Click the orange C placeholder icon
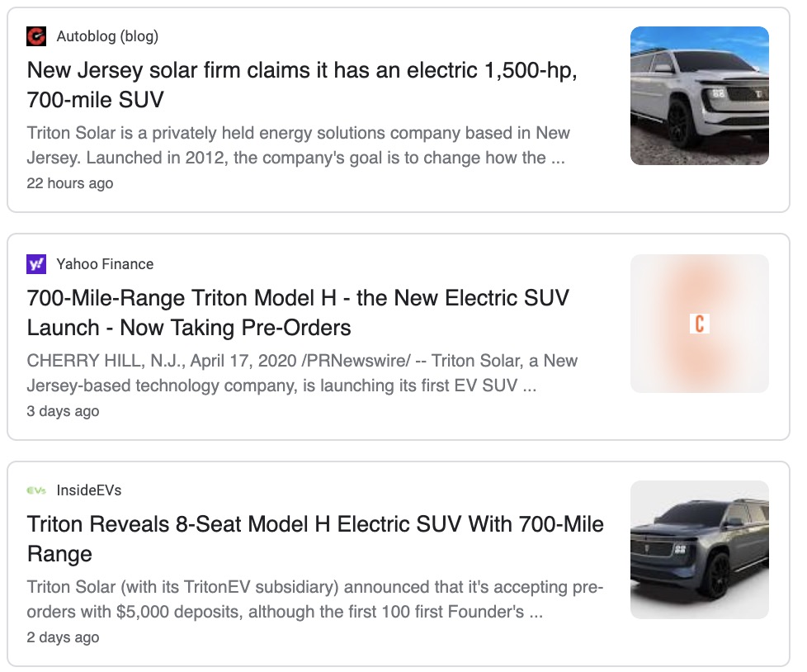 pyautogui.click(x=699, y=324)
